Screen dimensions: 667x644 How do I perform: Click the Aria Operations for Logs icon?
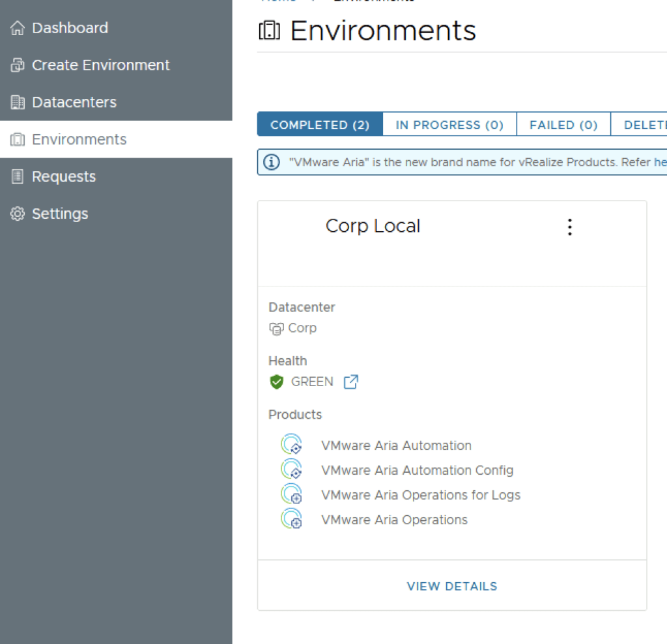(x=291, y=494)
